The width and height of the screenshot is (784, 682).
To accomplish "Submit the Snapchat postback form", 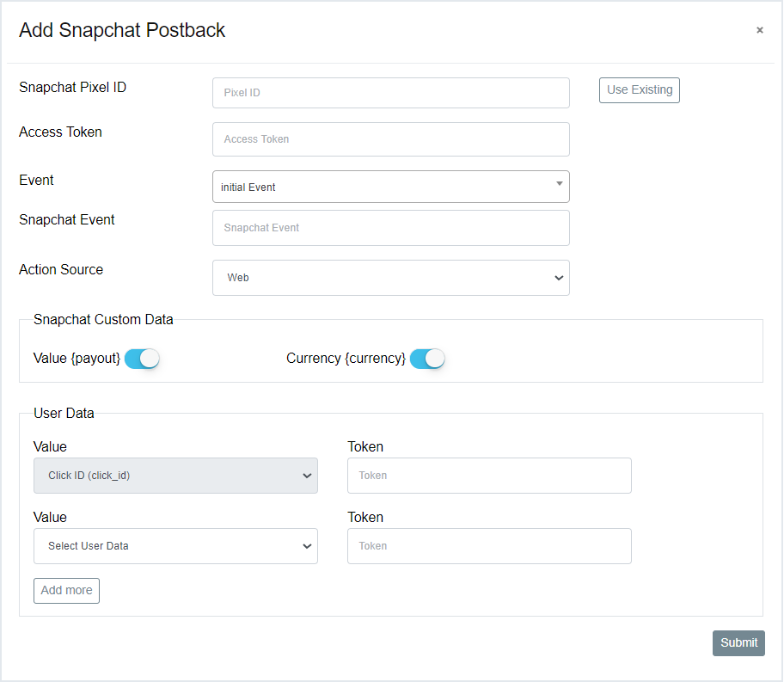I will [x=738, y=643].
